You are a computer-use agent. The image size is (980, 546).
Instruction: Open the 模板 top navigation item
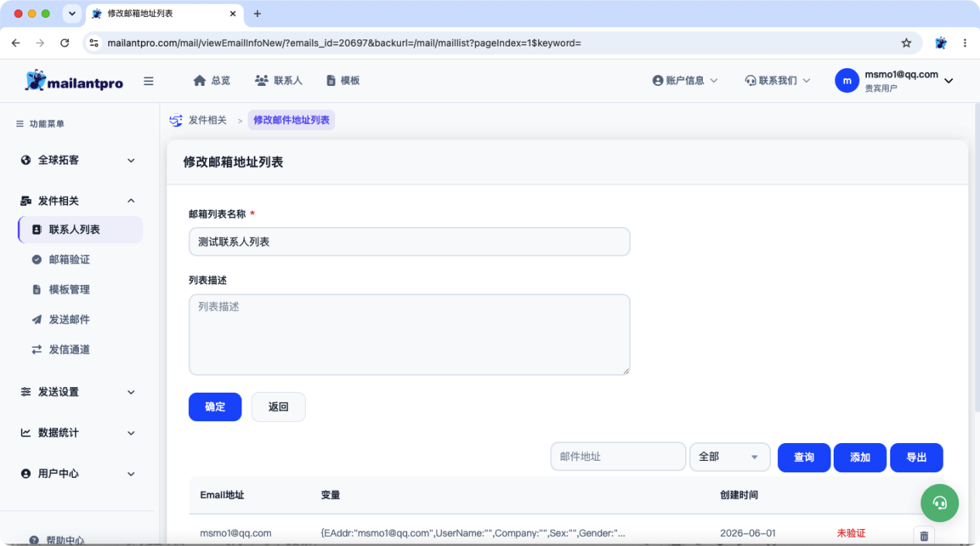tap(343, 81)
